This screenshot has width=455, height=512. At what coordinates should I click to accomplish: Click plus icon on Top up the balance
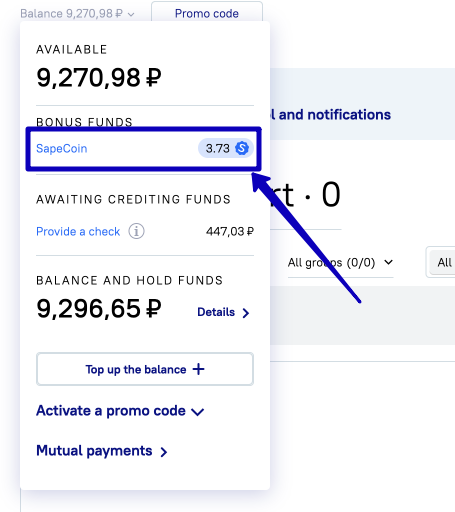point(198,369)
